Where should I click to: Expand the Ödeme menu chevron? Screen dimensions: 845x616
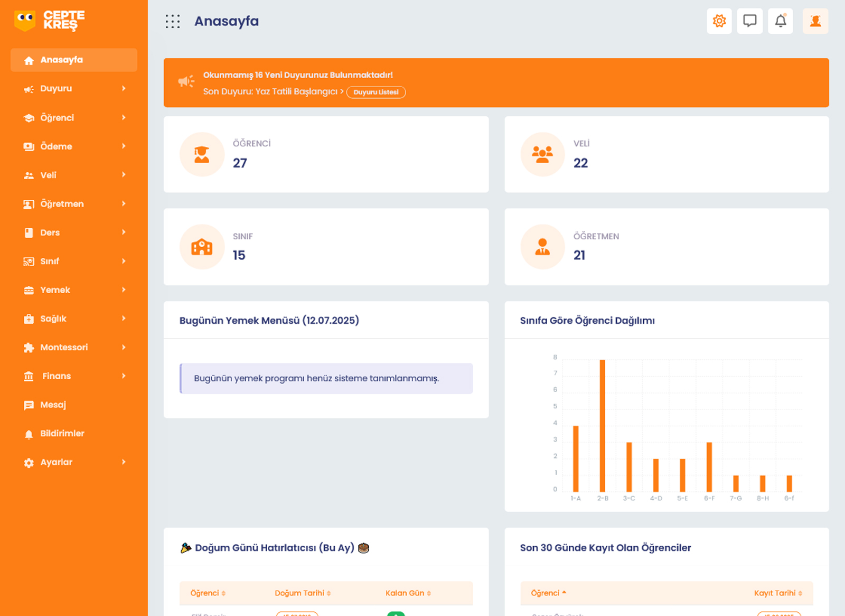pos(124,146)
